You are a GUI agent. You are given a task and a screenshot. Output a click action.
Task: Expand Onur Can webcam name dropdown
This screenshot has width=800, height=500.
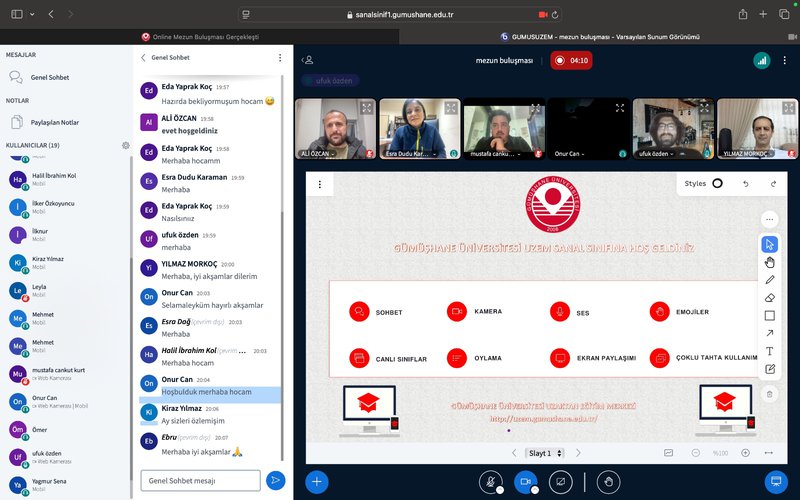click(569, 154)
